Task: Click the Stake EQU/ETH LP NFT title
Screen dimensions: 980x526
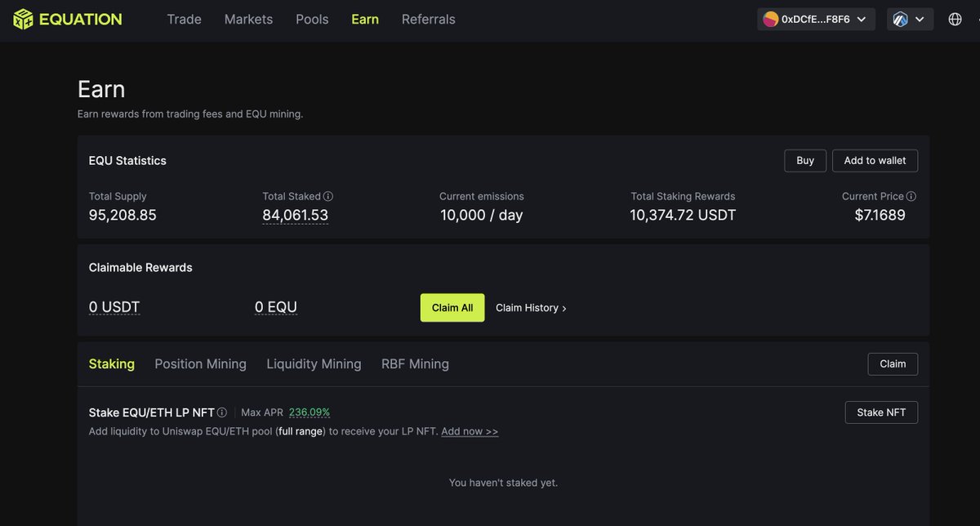Action: [x=152, y=412]
